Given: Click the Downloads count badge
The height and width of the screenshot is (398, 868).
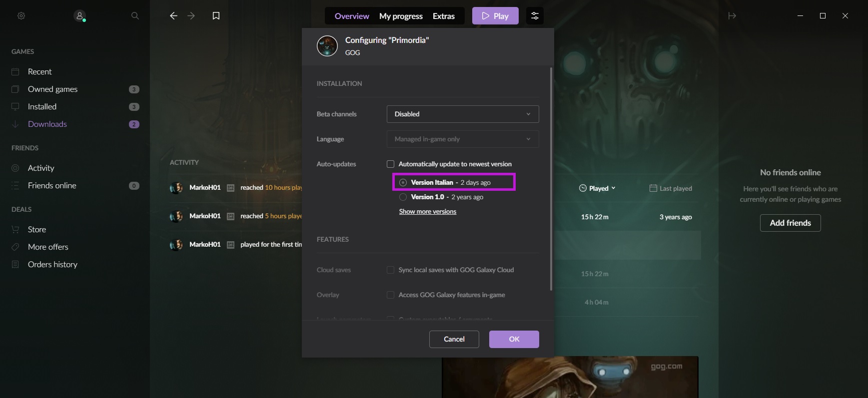Looking at the screenshot, I should pos(134,124).
